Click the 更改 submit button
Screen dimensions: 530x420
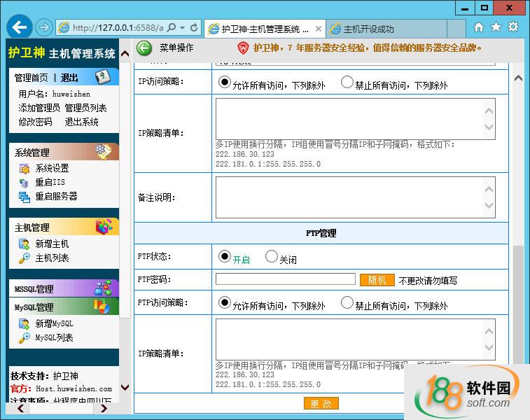[321, 404]
